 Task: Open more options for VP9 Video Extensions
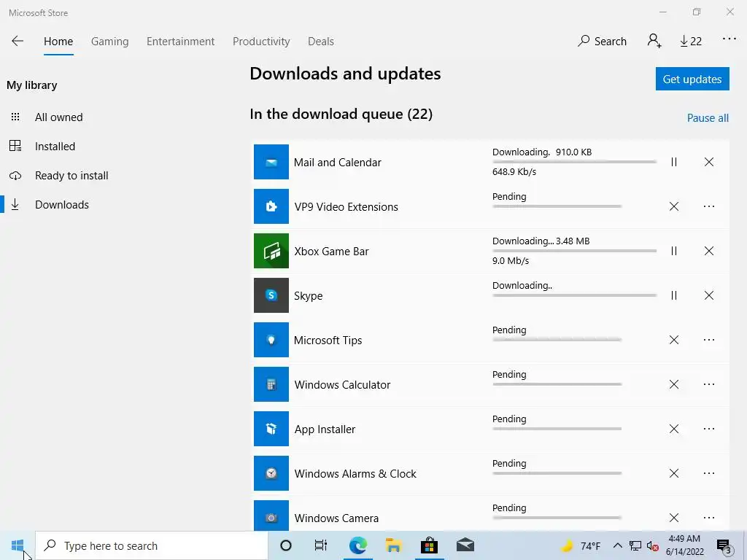click(709, 206)
